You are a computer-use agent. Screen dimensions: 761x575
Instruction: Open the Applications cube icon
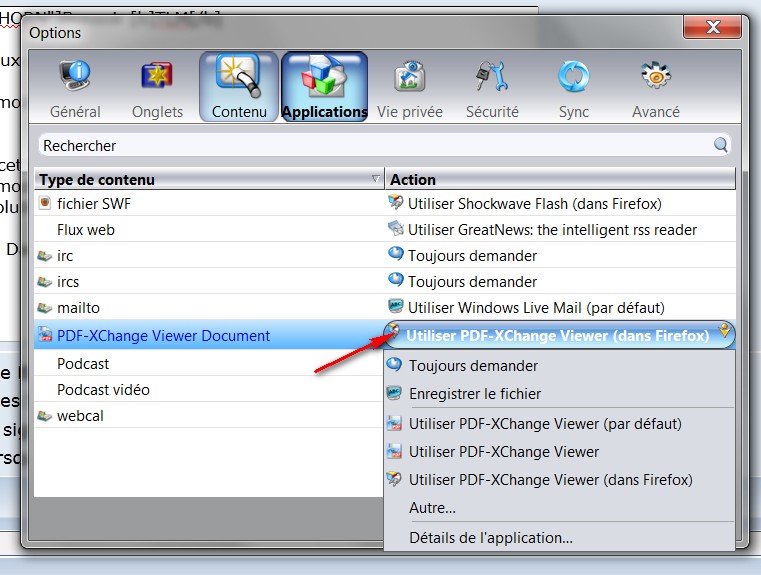click(324, 76)
